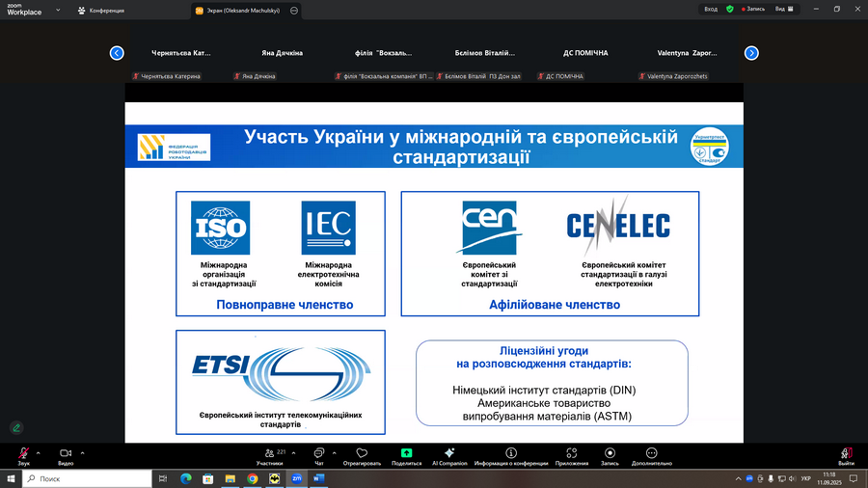This screenshot has height=488, width=868.
Task: Click the circle minus icon on Экран tab
Action: click(294, 10)
